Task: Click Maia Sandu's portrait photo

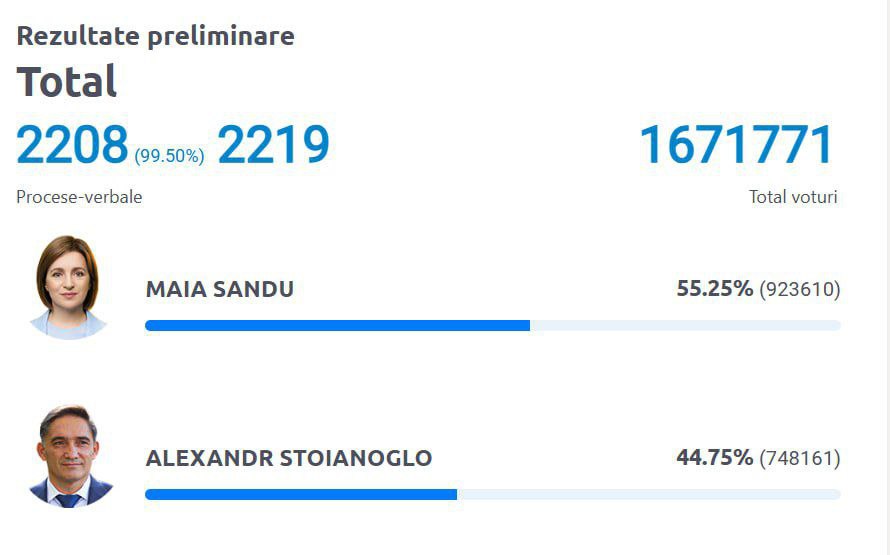Action: [x=68, y=287]
